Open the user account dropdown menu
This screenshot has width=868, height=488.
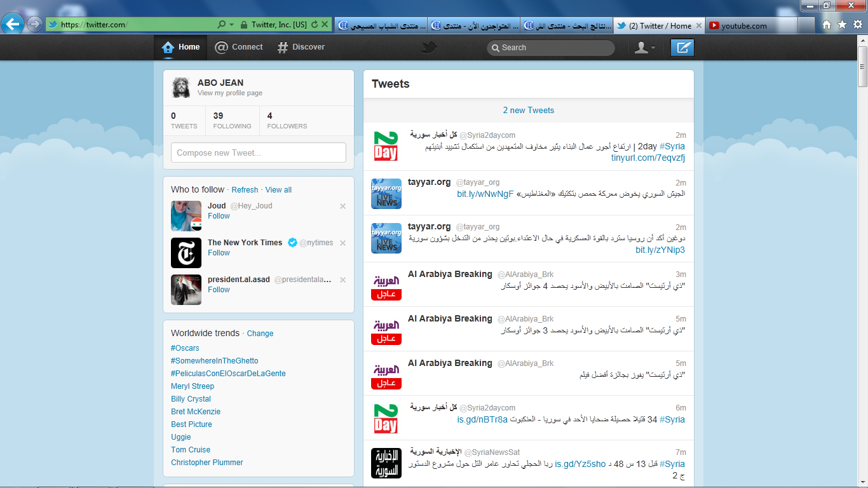(644, 48)
